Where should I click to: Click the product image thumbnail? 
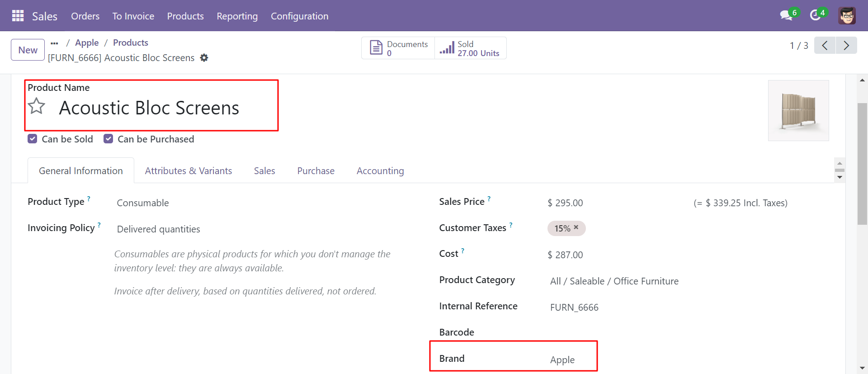pyautogui.click(x=798, y=110)
